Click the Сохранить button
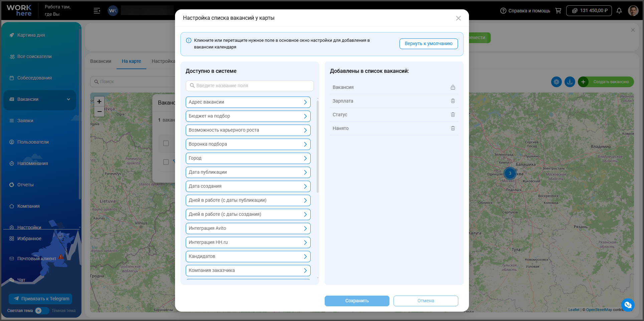This screenshot has height=321, width=644. click(357, 301)
